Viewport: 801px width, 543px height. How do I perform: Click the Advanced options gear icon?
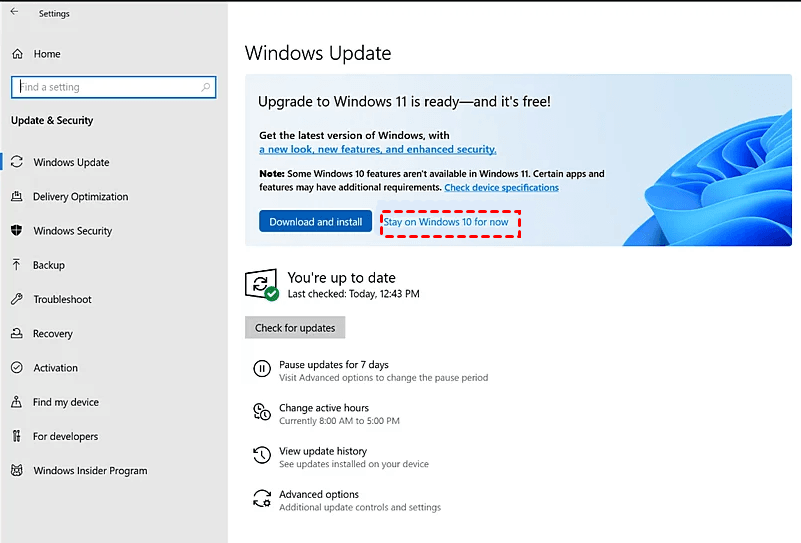point(262,498)
